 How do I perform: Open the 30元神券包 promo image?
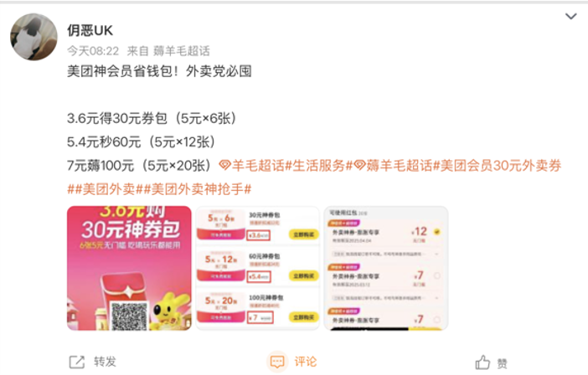pos(129,268)
